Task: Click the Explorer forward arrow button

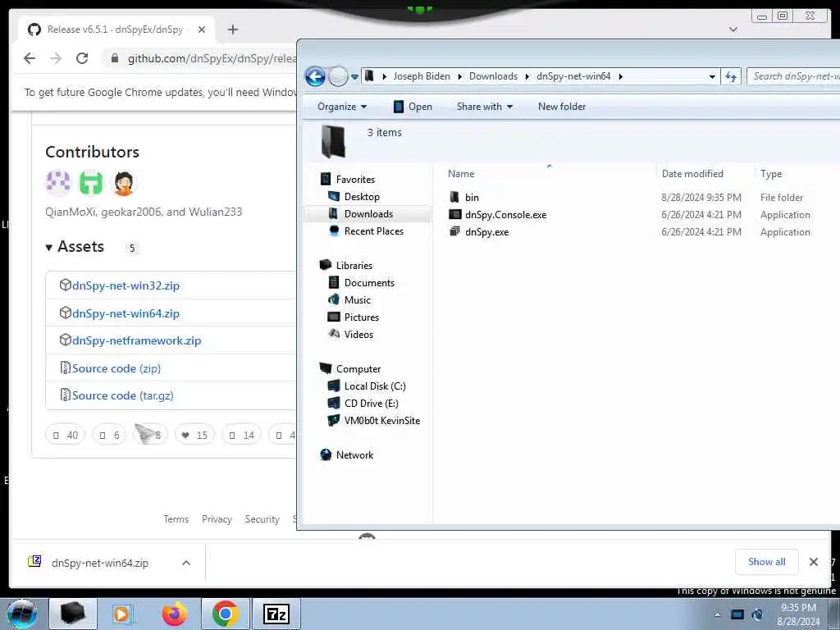Action: [338, 76]
